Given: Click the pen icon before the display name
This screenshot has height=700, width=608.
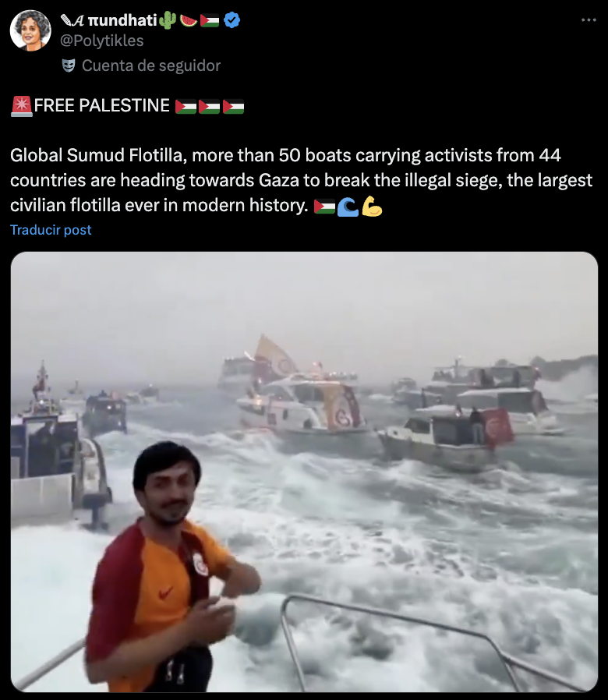Looking at the screenshot, I should click(x=66, y=20).
